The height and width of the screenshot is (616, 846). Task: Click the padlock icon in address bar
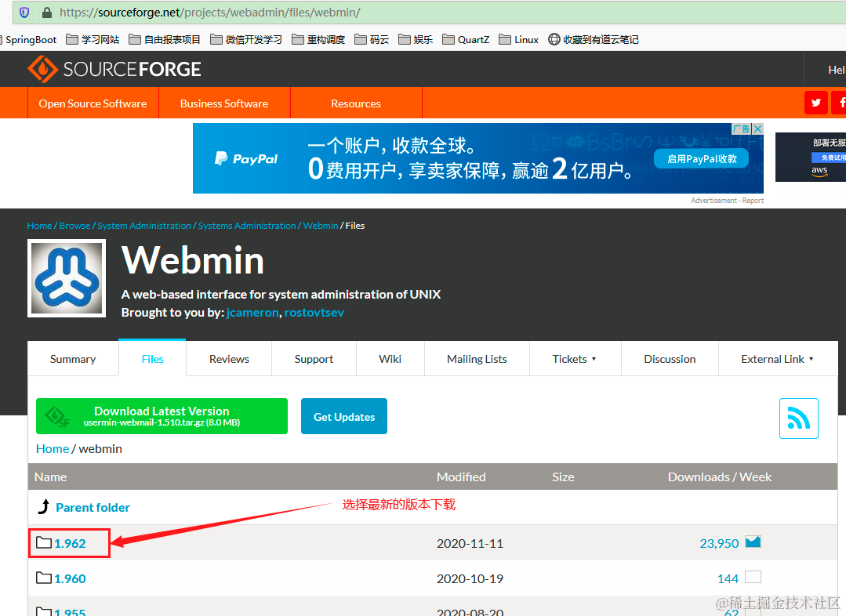click(47, 13)
